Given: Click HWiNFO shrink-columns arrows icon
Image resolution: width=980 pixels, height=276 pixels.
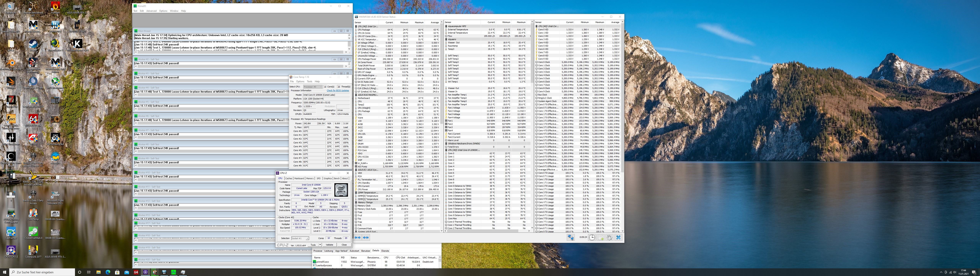Looking at the screenshot, I should click(366, 237).
